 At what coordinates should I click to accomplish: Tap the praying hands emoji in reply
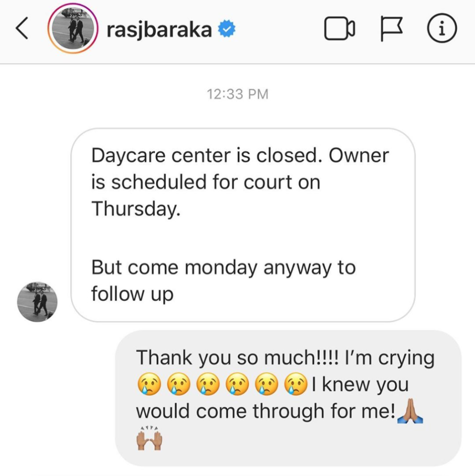[x=410, y=411]
